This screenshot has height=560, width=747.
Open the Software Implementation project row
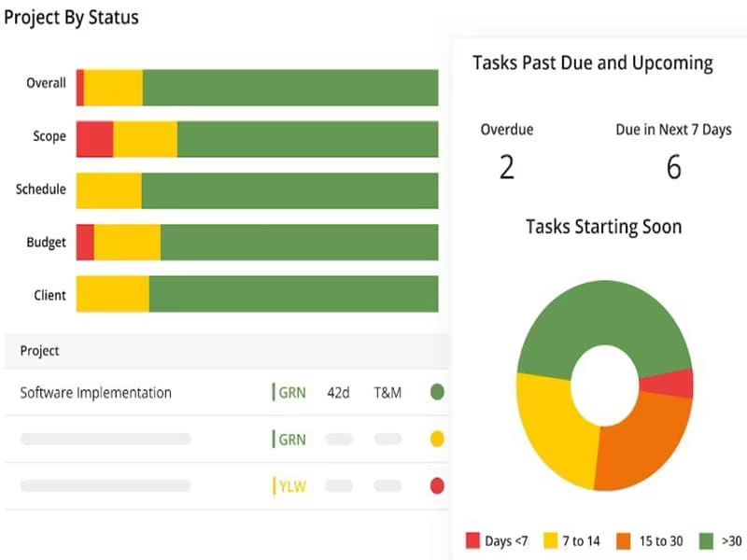227,392
